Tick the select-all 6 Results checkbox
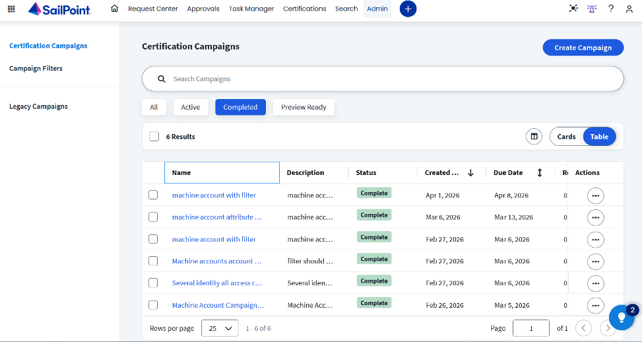The width and height of the screenshot is (644, 342). 154,137
